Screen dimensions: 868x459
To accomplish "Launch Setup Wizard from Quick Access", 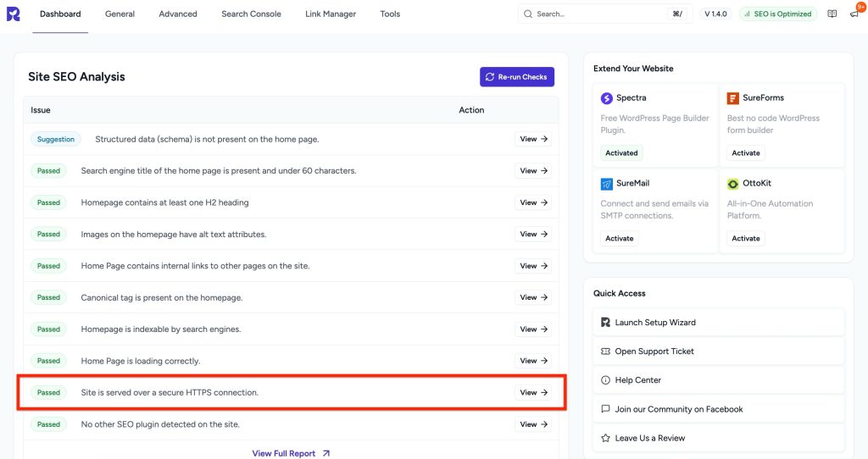I will (x=655, y=323).
